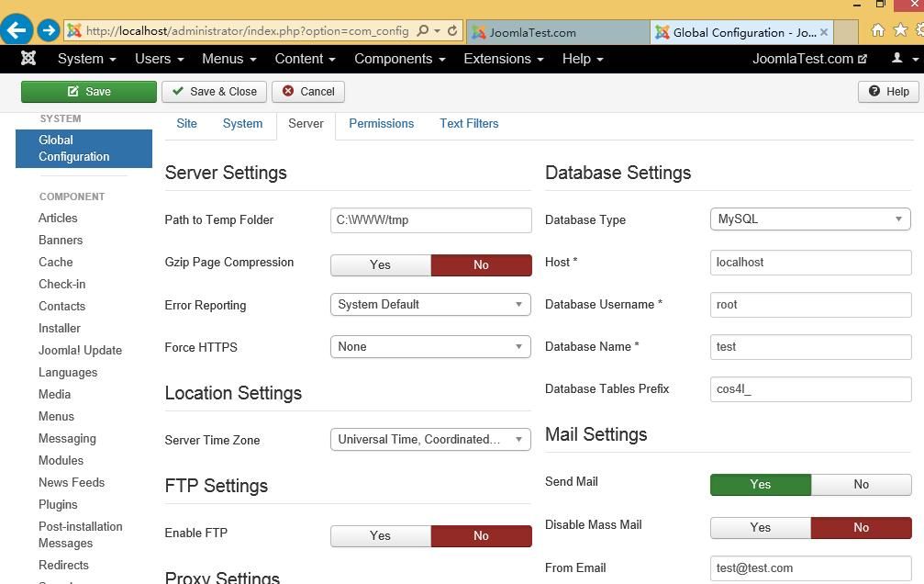Screen dimensions: 924x584
Task: Click the address bar search magnifier icon
Action: (x=422, y=30)
